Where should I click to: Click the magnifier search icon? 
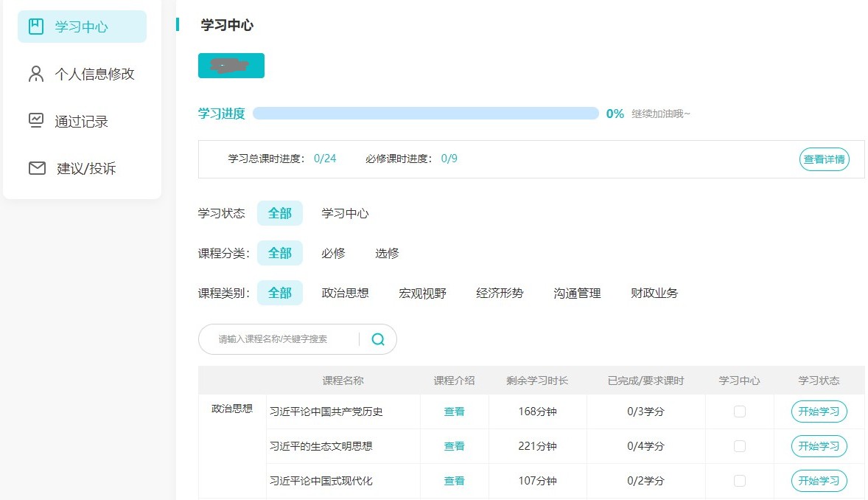378,339
